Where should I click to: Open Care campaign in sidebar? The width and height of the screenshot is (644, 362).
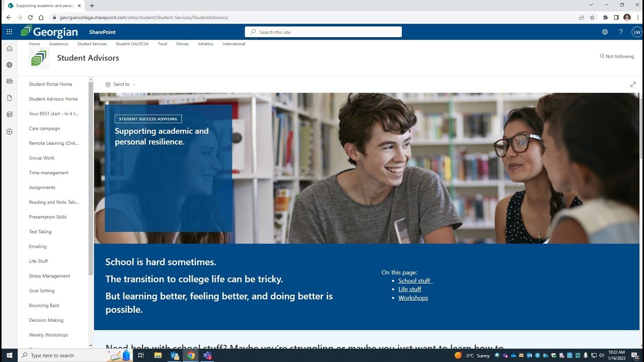click(44, 129)
